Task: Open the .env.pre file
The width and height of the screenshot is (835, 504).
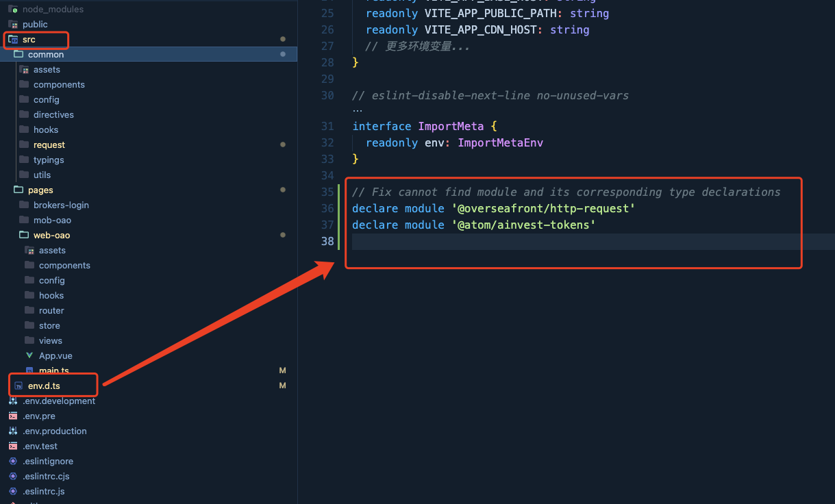Action: pos(39,416)
